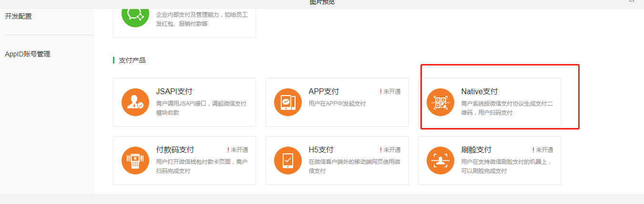Image resolution: width=644 pixels, height=204 pixels.
Task: Click the 企业内部支付及管理能力 description text
Action: 202,19
